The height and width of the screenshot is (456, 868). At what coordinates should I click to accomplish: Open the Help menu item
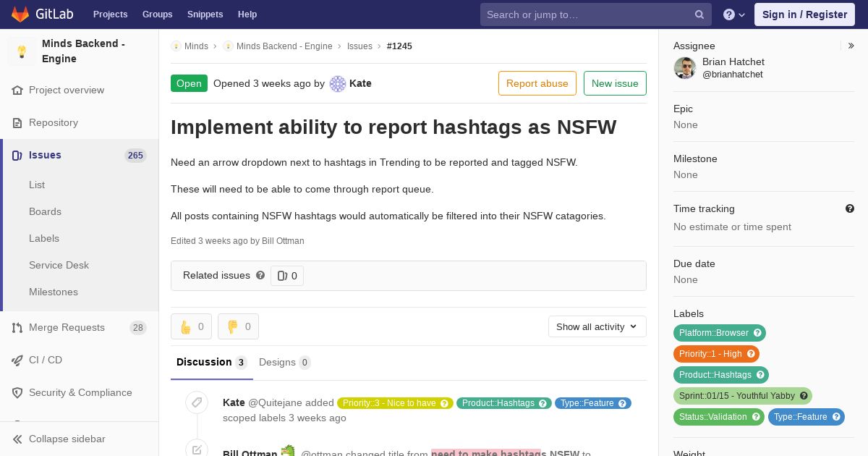247,14
